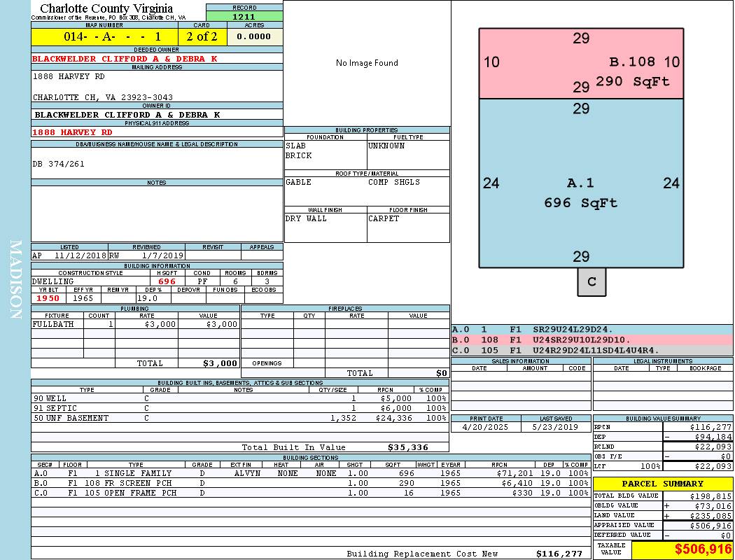Click fireplaces total $0
The image size is (735, 560).
[442, 373]
